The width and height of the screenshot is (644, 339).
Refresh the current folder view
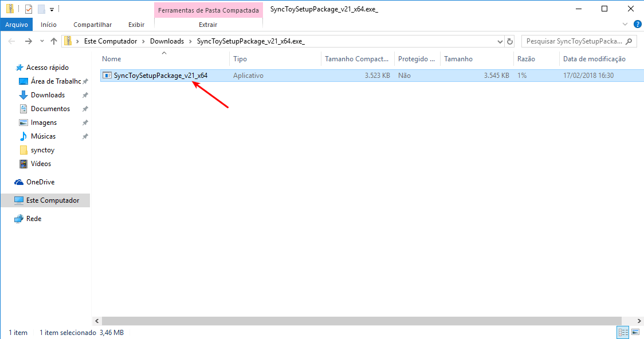click(510, 41)
